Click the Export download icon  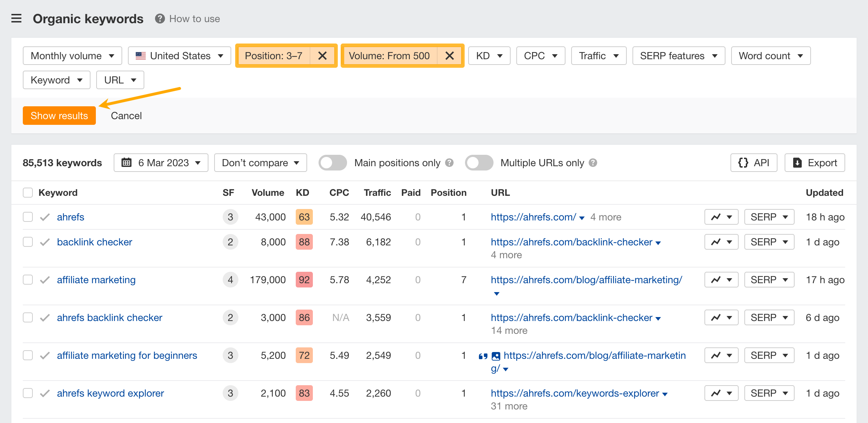tap(797, 163)
